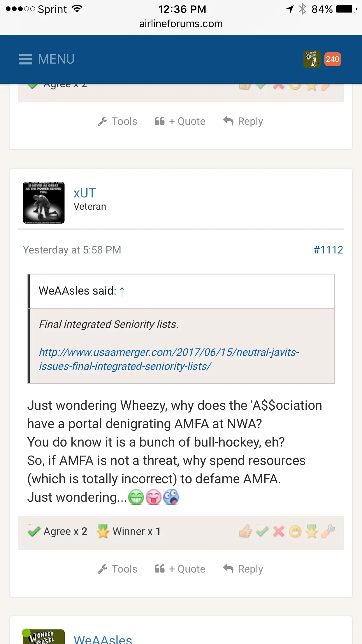Open the usaamerger.com seniority lists link
Screen dimensions: 362x644
pyautogui.click(x=169, y=359)
